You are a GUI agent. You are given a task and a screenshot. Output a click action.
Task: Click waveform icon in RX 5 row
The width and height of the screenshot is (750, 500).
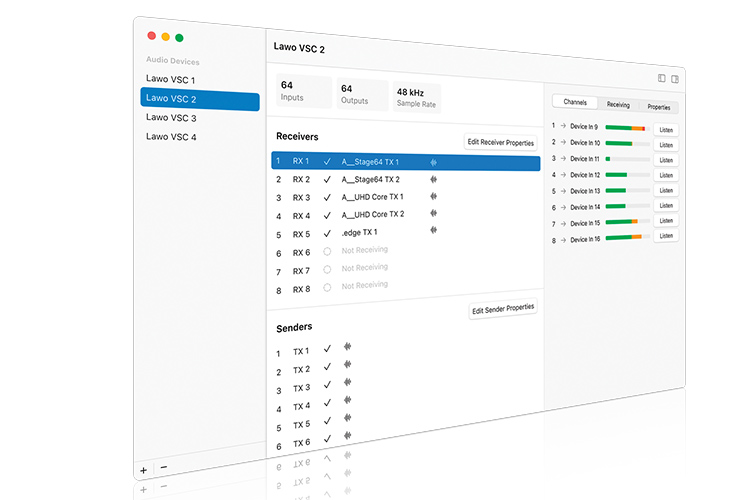click(433, 230)
